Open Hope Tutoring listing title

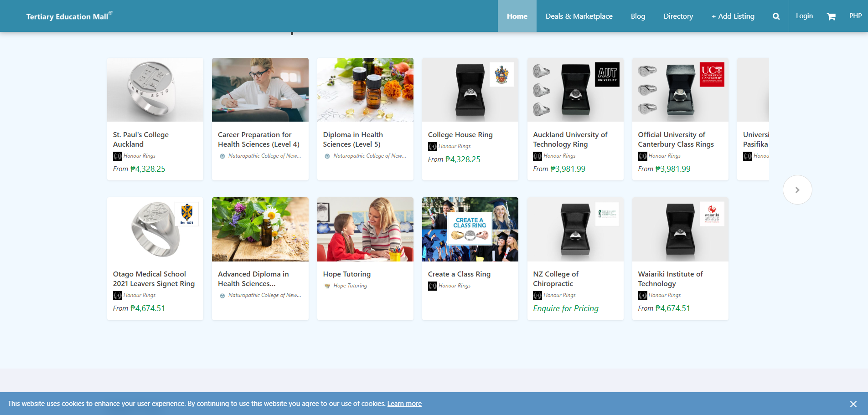click(x=347, y=274)
